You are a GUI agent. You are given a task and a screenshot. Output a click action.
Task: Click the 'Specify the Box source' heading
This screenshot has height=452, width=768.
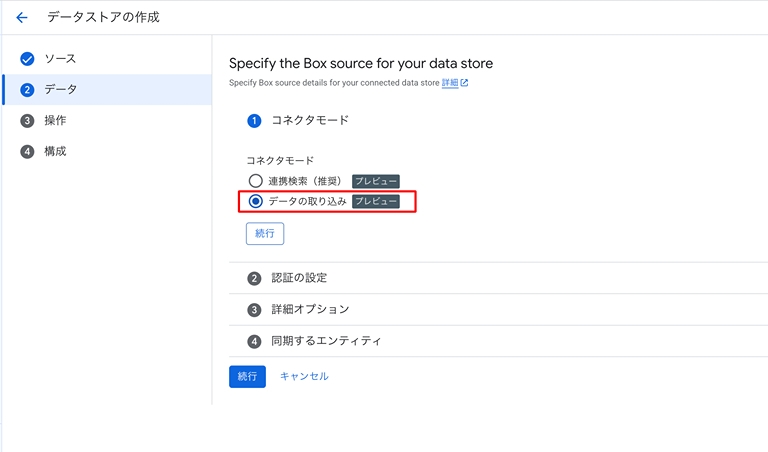point(361,63)
